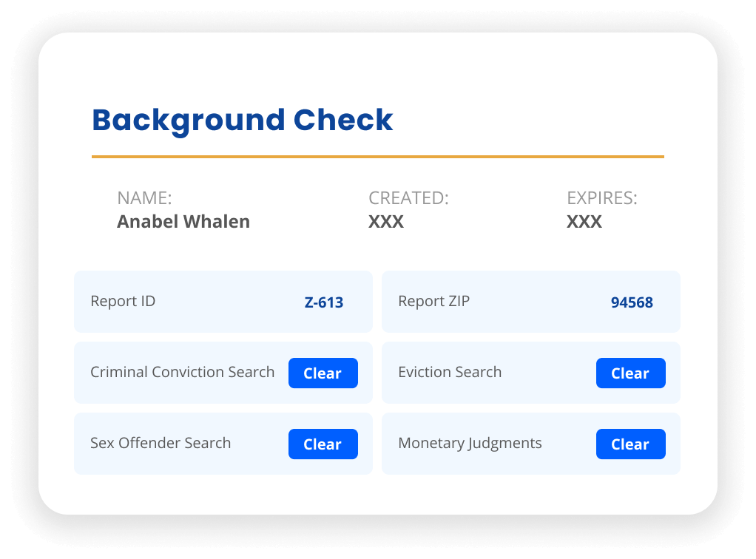Select the Monetary Judgments label

click(470, 443)
